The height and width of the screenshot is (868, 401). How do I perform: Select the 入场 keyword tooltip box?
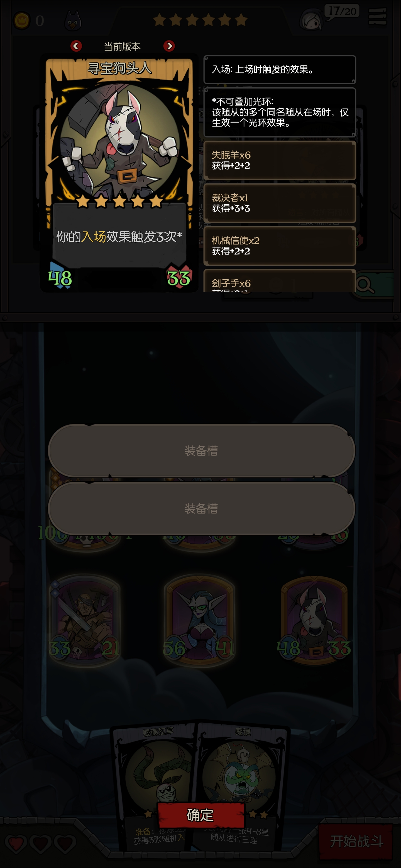point(280,70)
